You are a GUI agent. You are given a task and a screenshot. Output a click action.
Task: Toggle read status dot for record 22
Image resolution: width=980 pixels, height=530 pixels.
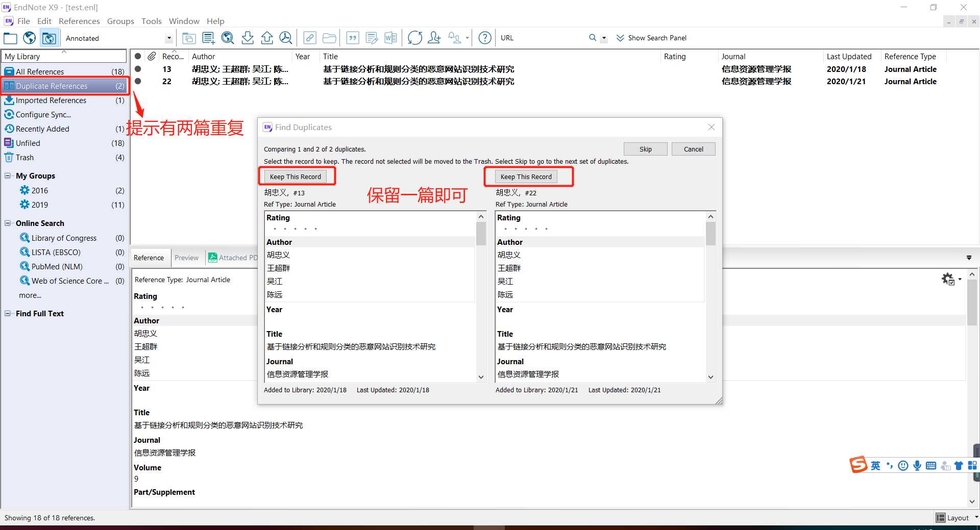138,81
